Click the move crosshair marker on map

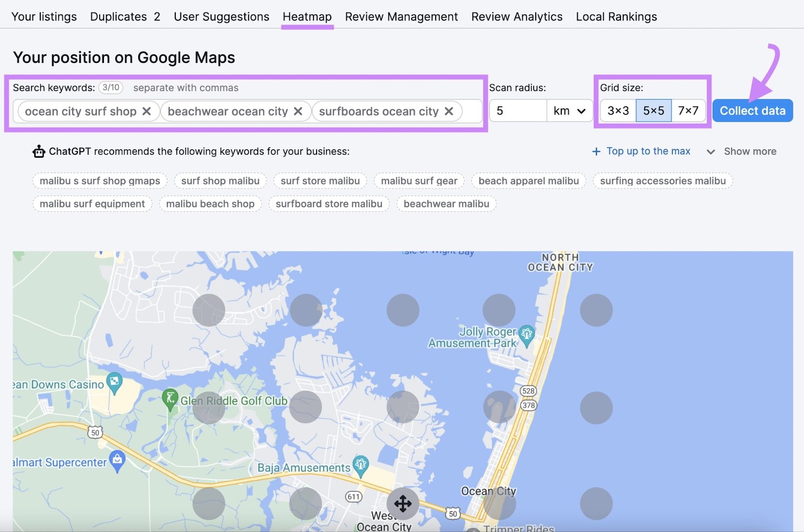(x=403, y=503)
